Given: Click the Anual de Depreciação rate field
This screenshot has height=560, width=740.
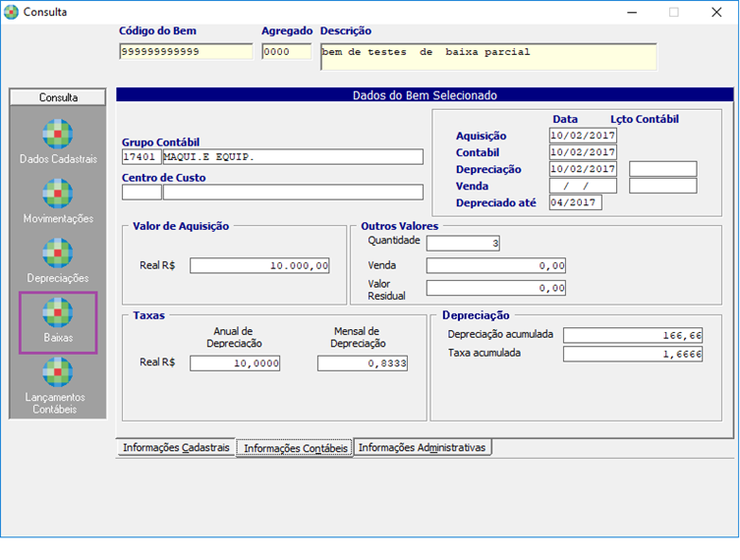Looking at the screenshot, I should (x=235, y=364).
